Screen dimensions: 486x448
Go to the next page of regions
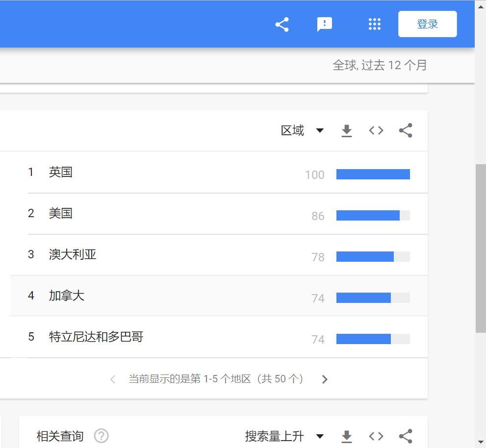point(325,379)
